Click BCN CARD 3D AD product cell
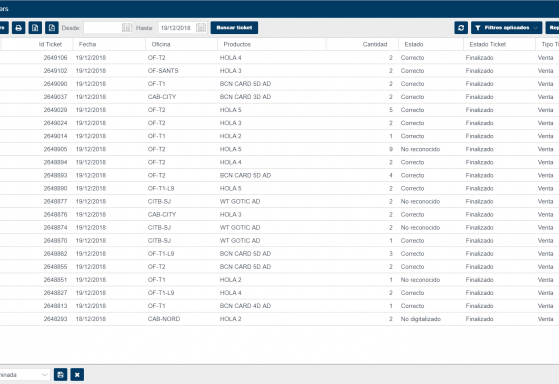This screenshot has width=559, height=384. 245,97
